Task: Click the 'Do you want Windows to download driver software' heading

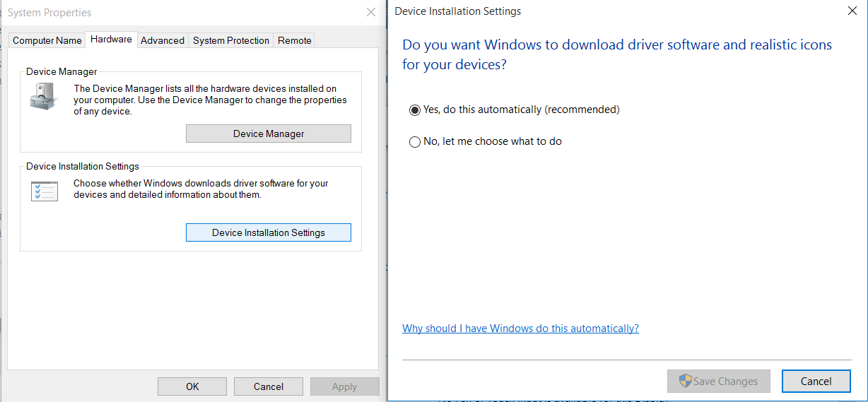Action: (x=617, y=54)
